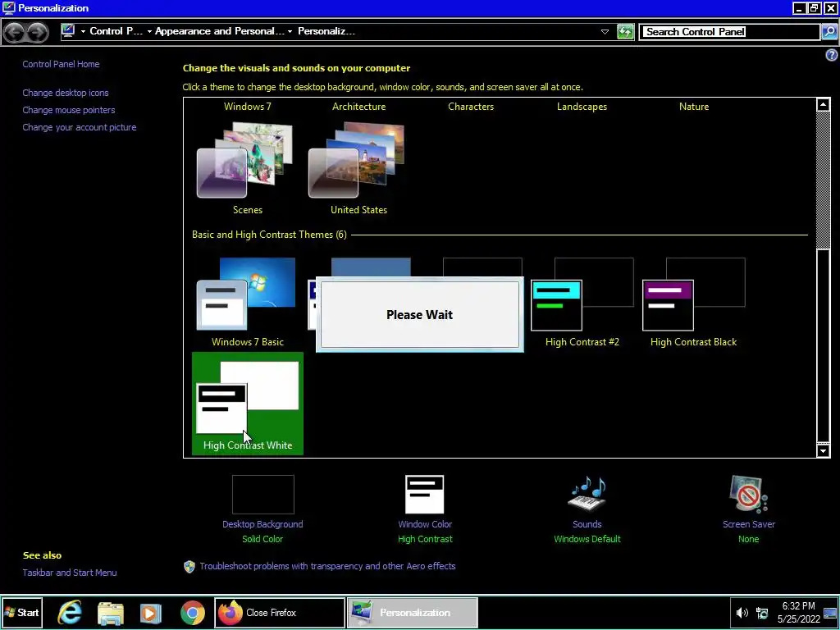This screenshot has height=630, width=840.
Task: Open the Start menu
Action: pos(22,612)
